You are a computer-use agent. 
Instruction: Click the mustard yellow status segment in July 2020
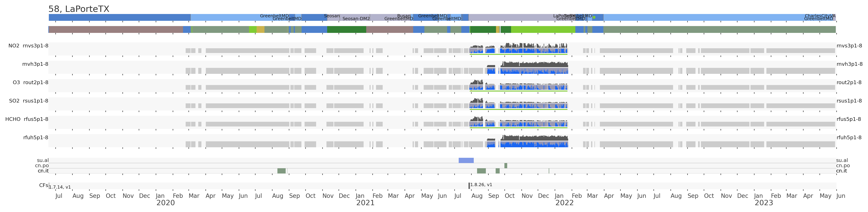pos(260,30)
